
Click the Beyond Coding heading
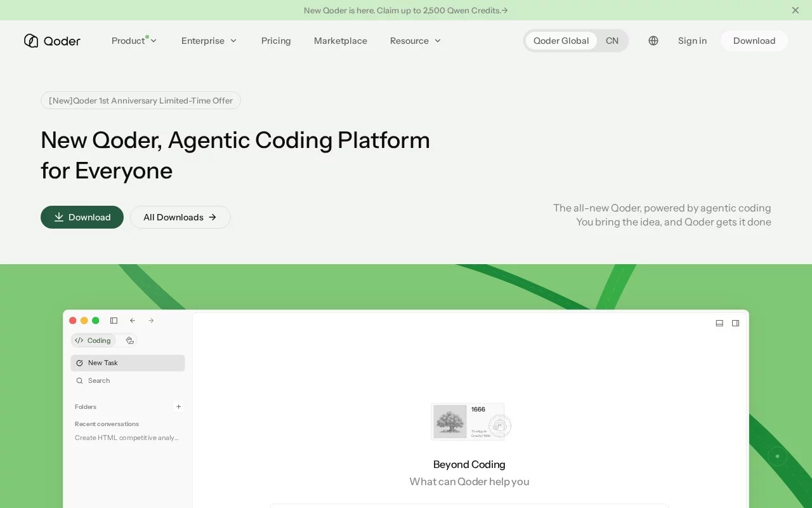click(469, 464)
